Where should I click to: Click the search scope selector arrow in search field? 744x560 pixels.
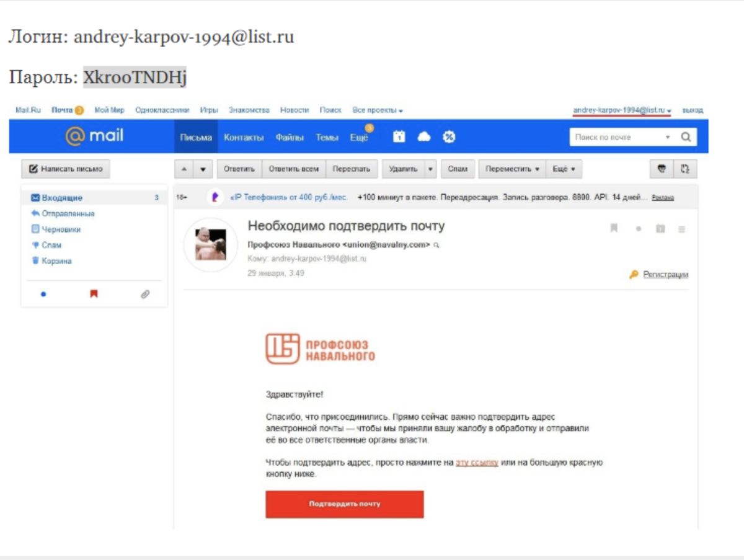point(668,137)
